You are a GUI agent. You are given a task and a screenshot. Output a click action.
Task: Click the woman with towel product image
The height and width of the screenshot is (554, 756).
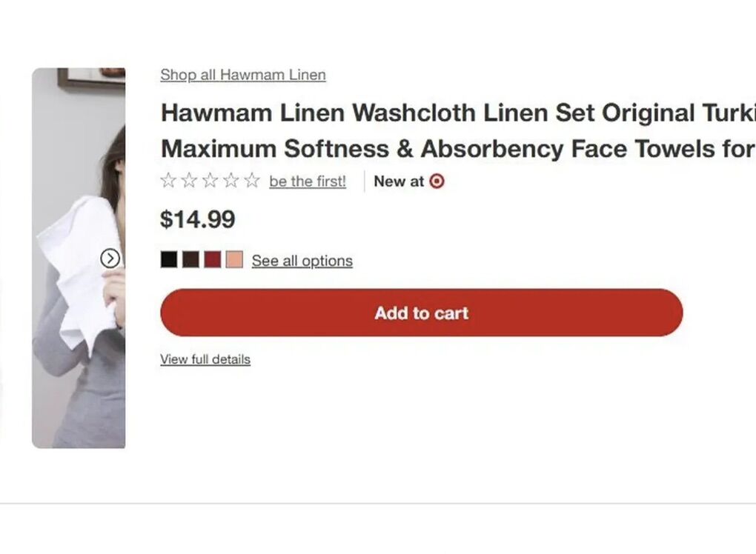[79, 333]
